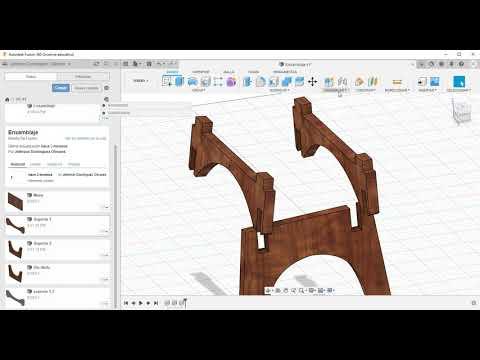Open the Superior 2 design thumbnail
Image resolution: width=480 pixels, height=360 pixels.
point(15,249)
